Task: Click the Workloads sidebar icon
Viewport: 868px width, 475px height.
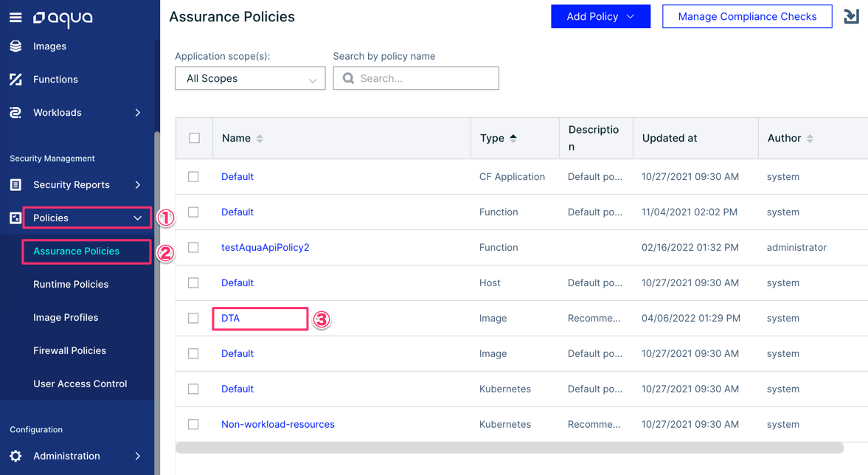Action: (x=15, y=113)
